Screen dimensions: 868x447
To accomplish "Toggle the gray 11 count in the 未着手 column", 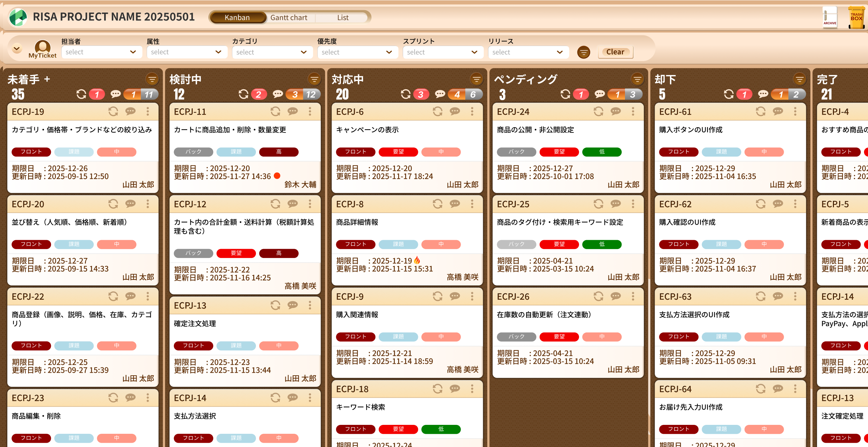I will click(x=149, y=94).
